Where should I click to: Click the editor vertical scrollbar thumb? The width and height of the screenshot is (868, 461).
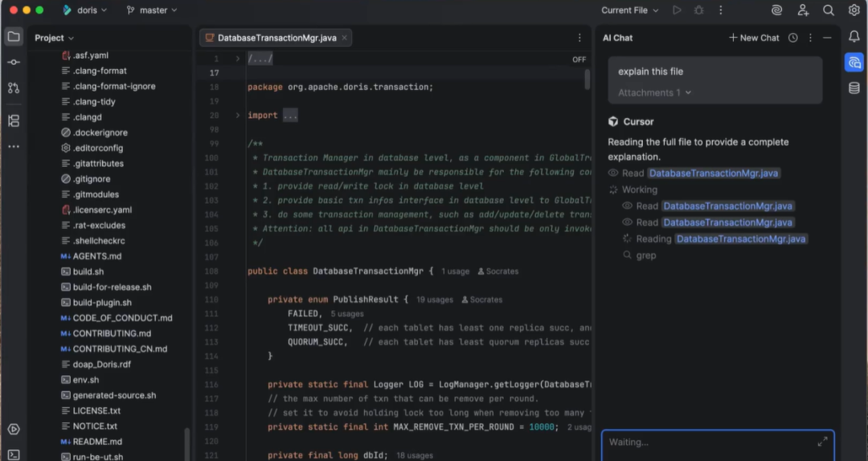pos(588,80)
